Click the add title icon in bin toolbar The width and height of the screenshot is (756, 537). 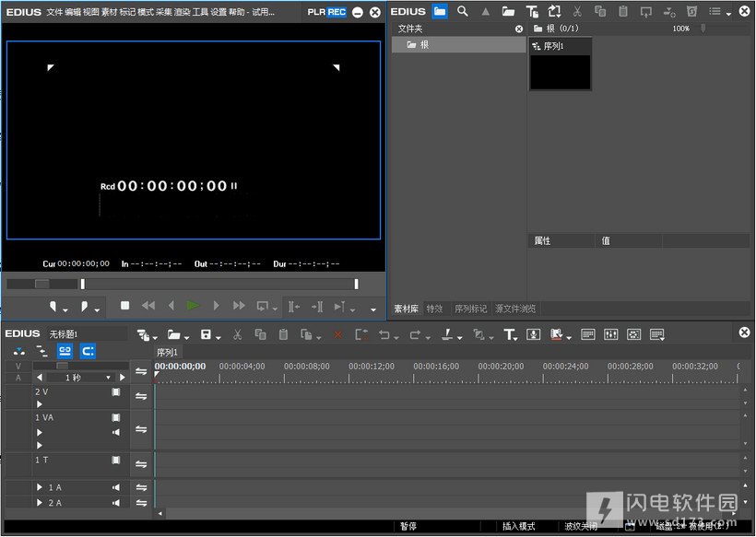tap(532, 12)
